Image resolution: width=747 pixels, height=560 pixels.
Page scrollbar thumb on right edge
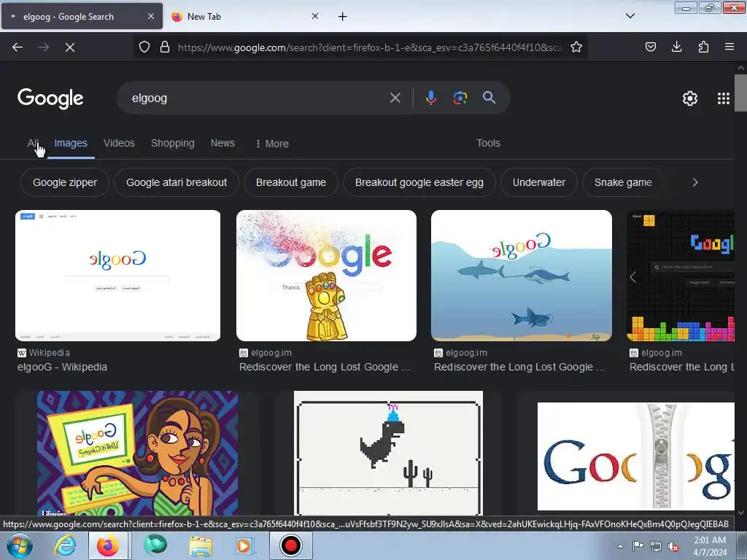tap(741, 93)
